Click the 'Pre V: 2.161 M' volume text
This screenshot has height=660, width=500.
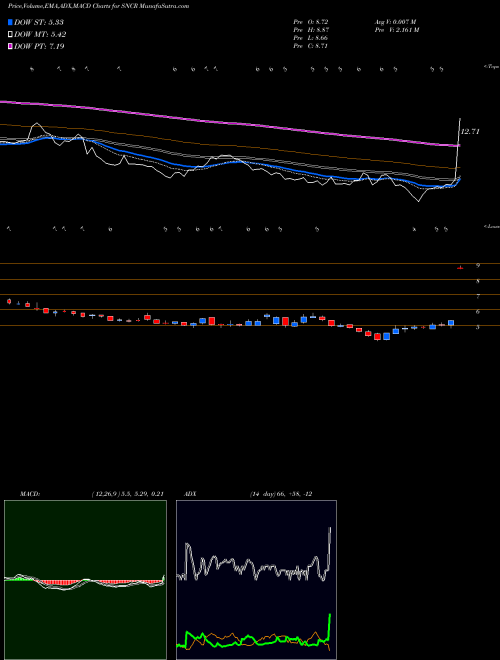click(397, 30)
